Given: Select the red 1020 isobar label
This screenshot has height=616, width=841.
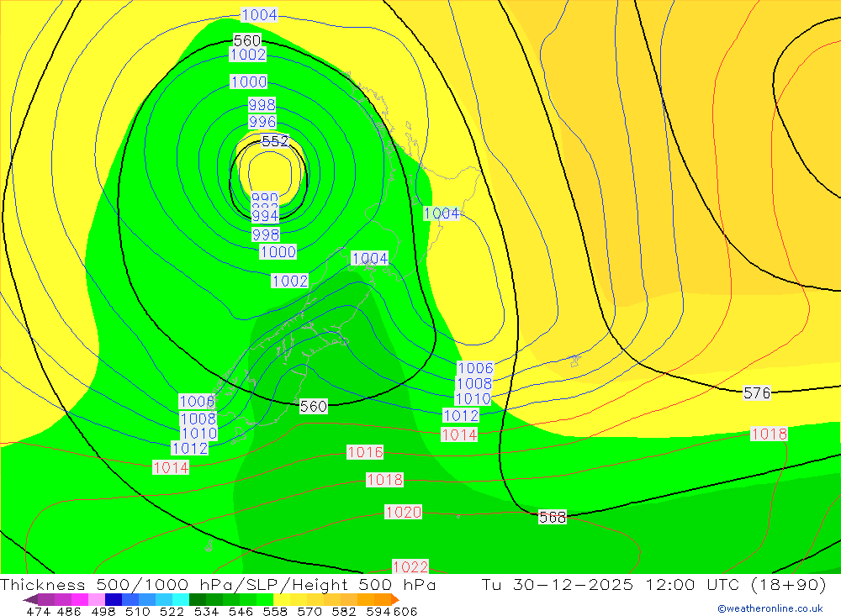Looking at the screenshot, I should [404, 512].
